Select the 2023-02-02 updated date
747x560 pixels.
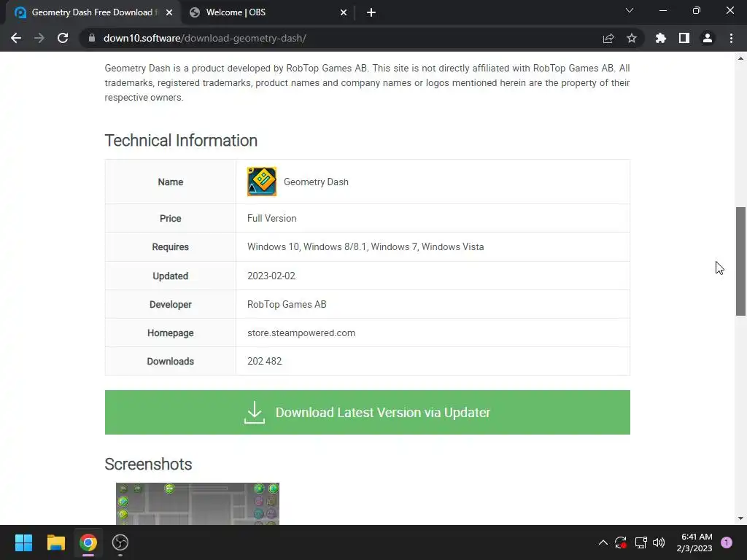(271, 276)
